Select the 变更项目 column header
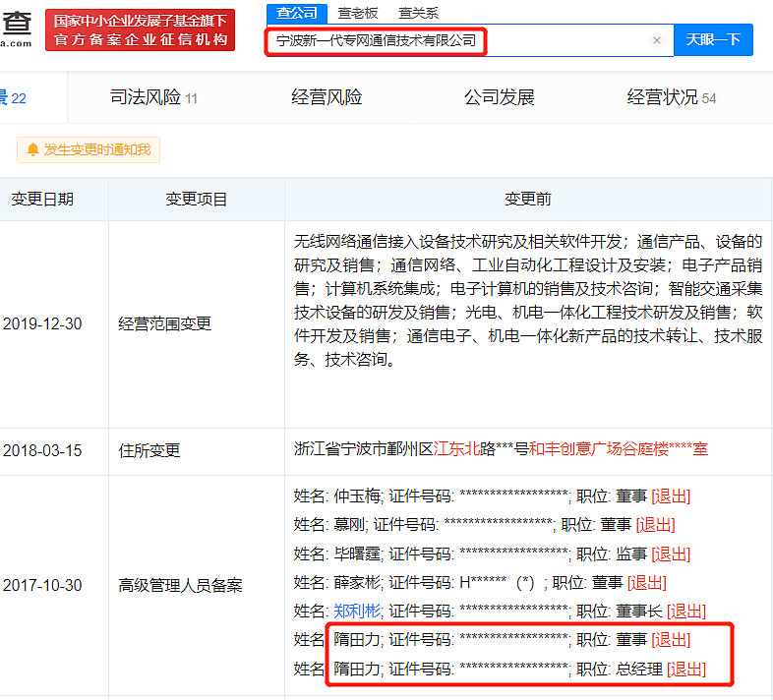 [197, 200]
